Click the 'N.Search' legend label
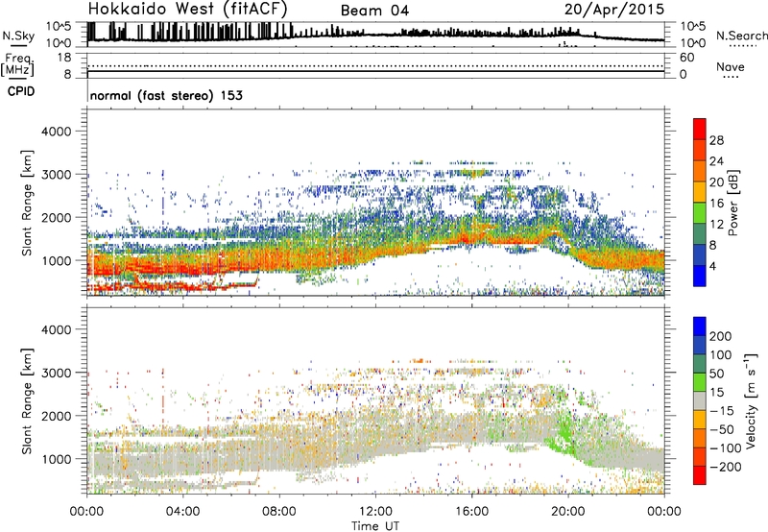Image resolution: width=768 pixels, height=532 pixels. pos(741,36)
